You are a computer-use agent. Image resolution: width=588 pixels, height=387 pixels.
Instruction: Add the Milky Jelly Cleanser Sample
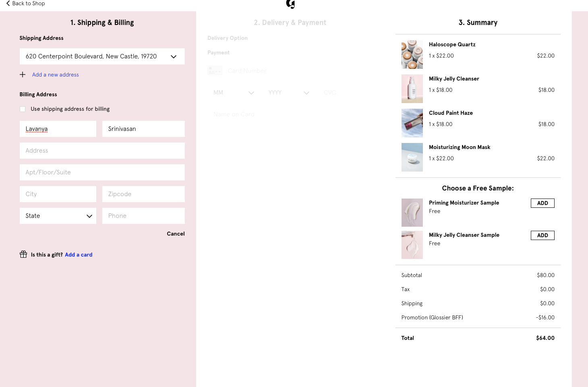(x=542, y=235)
